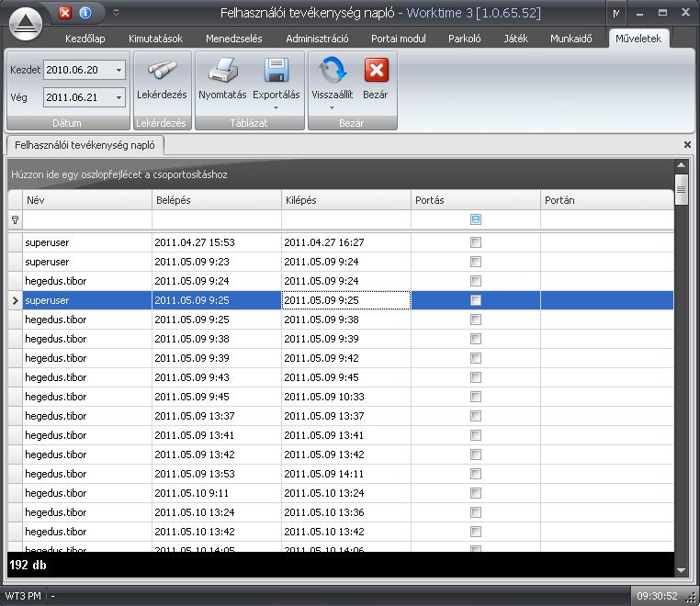Open the Kezdet date dropdown

(x=119, y=70)
